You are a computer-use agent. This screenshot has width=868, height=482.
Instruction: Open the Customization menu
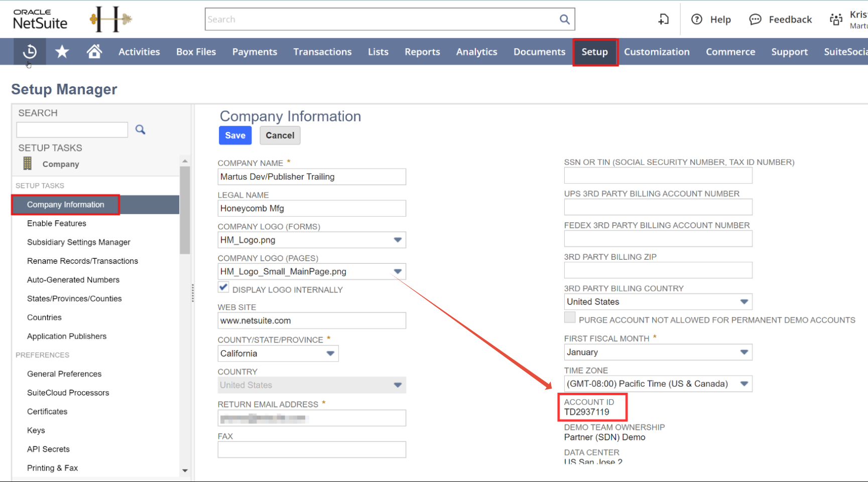(x=657, y=52)
